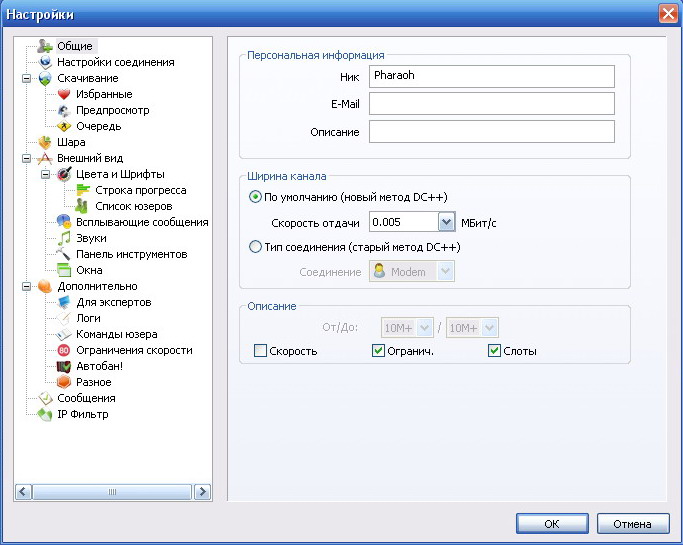The height and width of the screenshot is (545, 683).
Task: Select Строка прогресса tree entry
Action: click(141, 190)
